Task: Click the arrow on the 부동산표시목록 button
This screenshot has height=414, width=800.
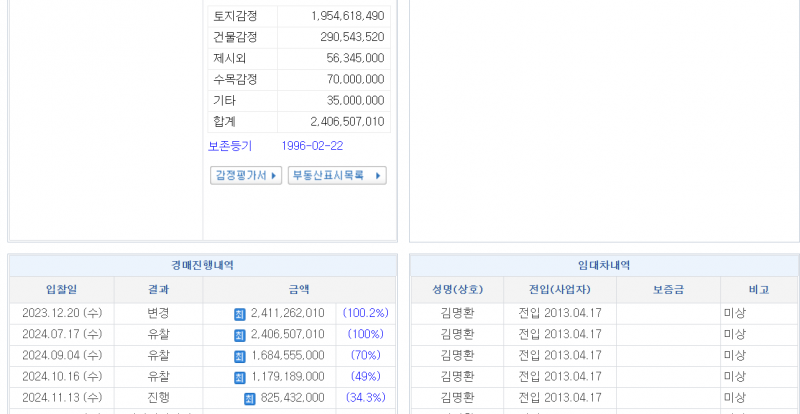Action: tap(378, 176)
